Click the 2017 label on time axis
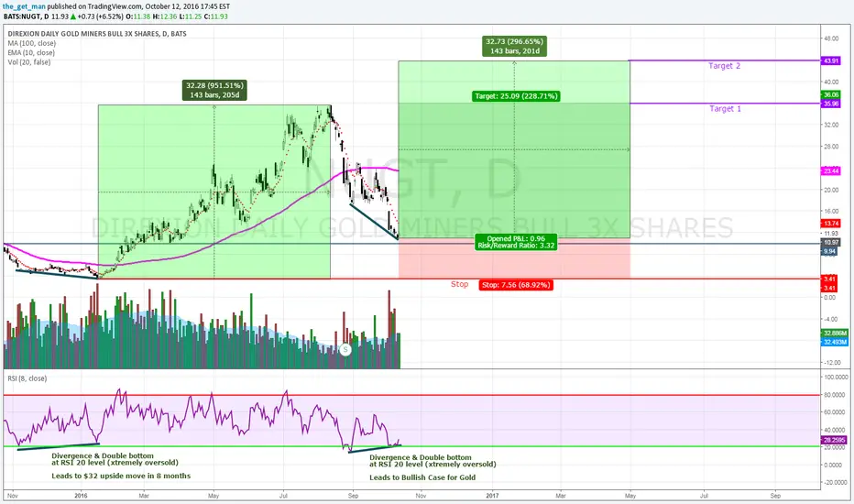The height and width of the screenshot is (504, 854). pos(492,496)
